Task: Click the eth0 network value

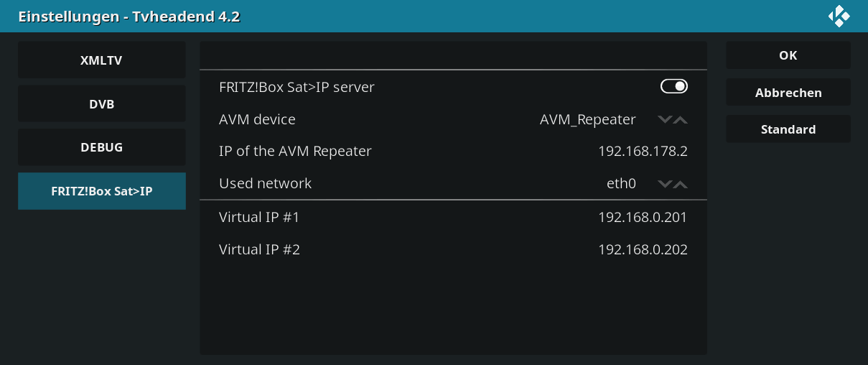Action: click(621, 184)
